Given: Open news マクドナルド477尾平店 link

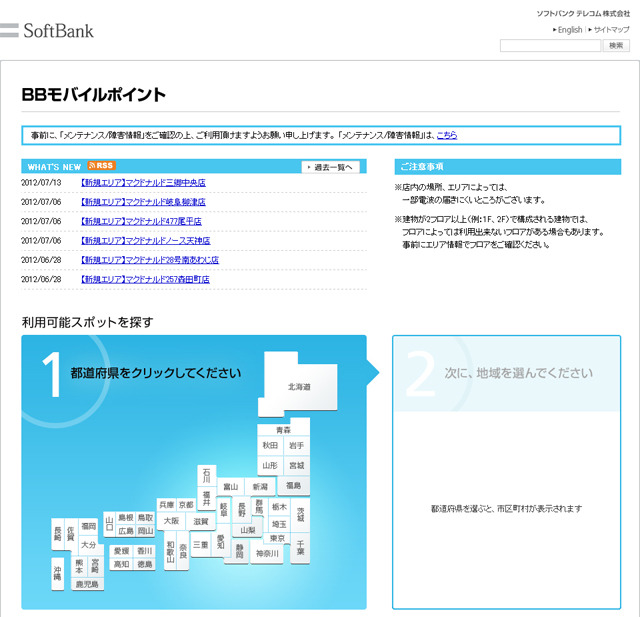Looking at the screenshot, I should coord(141,221).
